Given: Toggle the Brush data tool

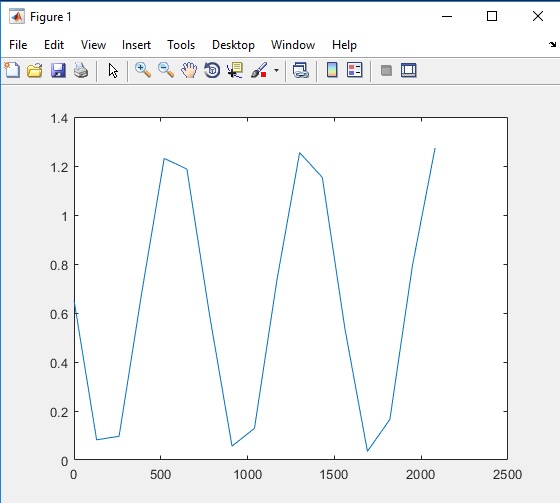Looking at the screenshot, I should click(x=259, y=70).
